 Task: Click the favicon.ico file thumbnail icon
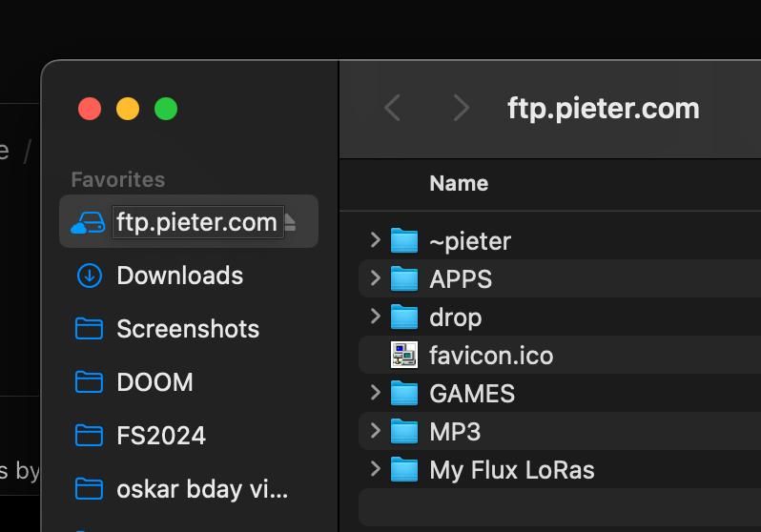point(404,356)
